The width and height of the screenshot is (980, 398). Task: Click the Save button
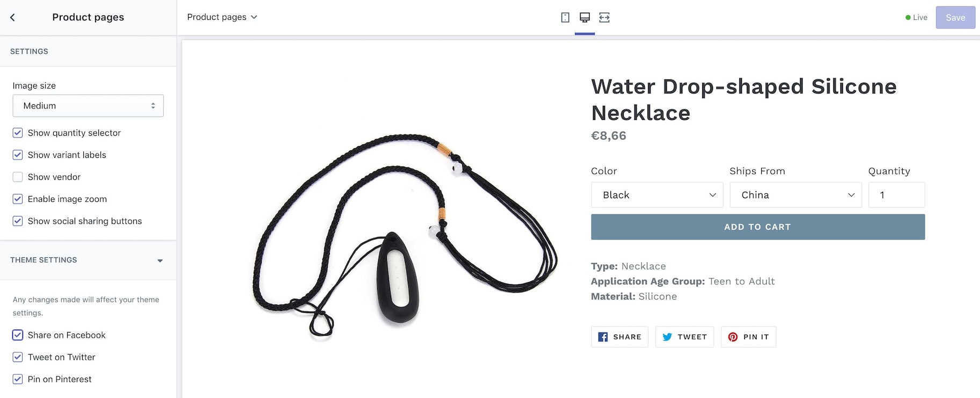click(955, 18)
